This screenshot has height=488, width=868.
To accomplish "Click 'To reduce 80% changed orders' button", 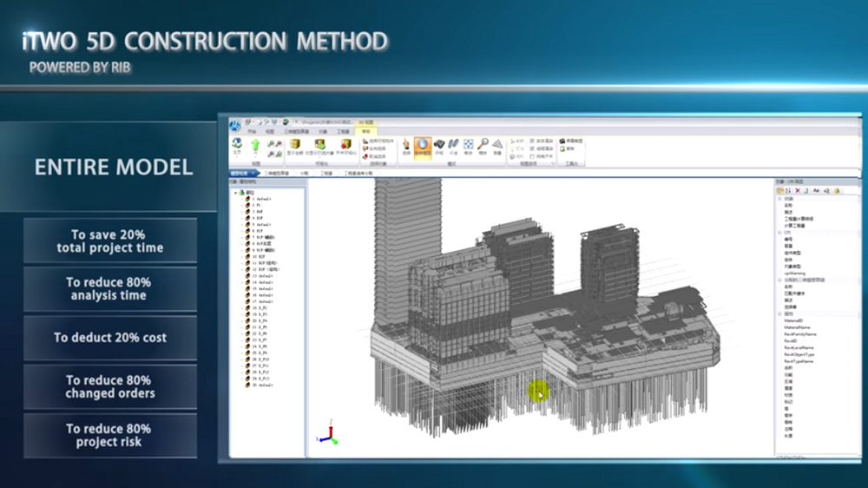I will (110, 386).
